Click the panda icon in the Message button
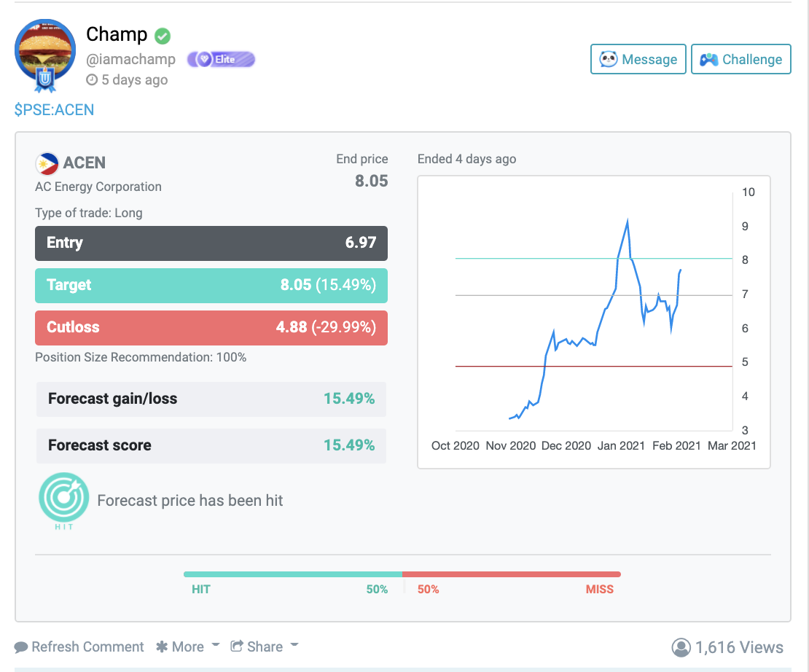The image size is (809, 672). (x=609, y=59)
